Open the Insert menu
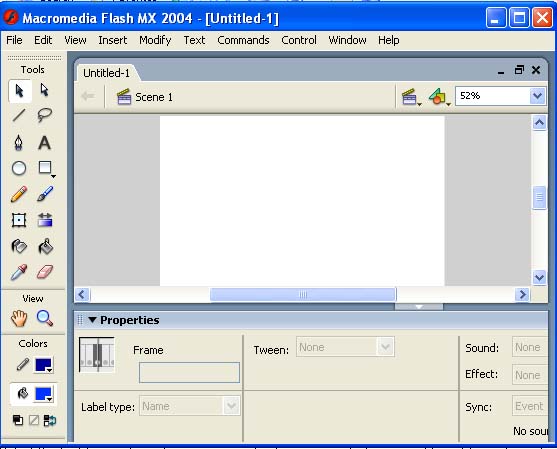Image resolution: width=557 pixels, height=449 pixels. click(x=113, y=40)
